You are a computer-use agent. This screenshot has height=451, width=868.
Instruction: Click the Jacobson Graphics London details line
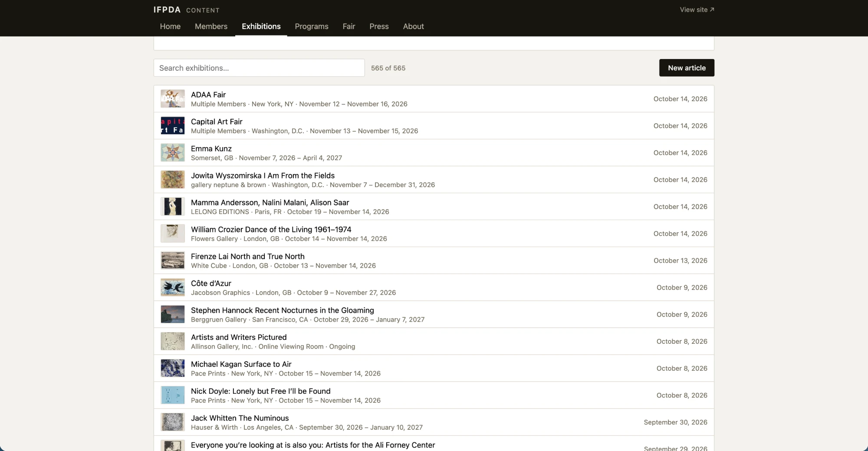click(x=293, y=292)
